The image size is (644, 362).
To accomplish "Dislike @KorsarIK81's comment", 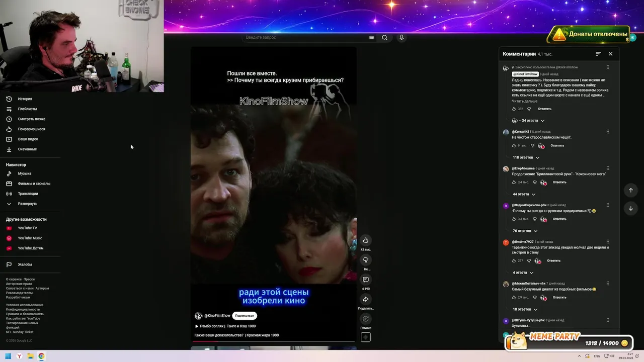I will 532,146.
